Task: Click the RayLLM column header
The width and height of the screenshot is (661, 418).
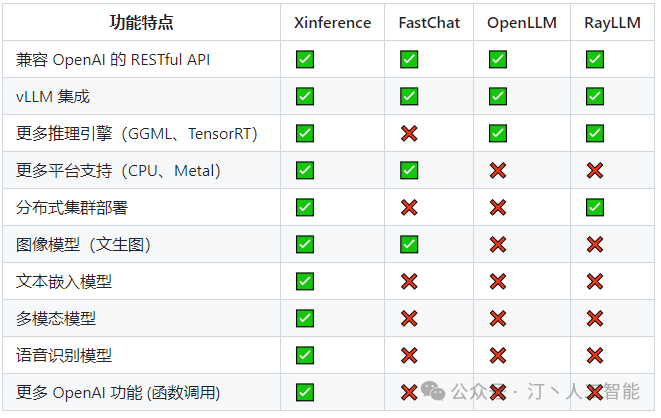Action: [612, 23]
